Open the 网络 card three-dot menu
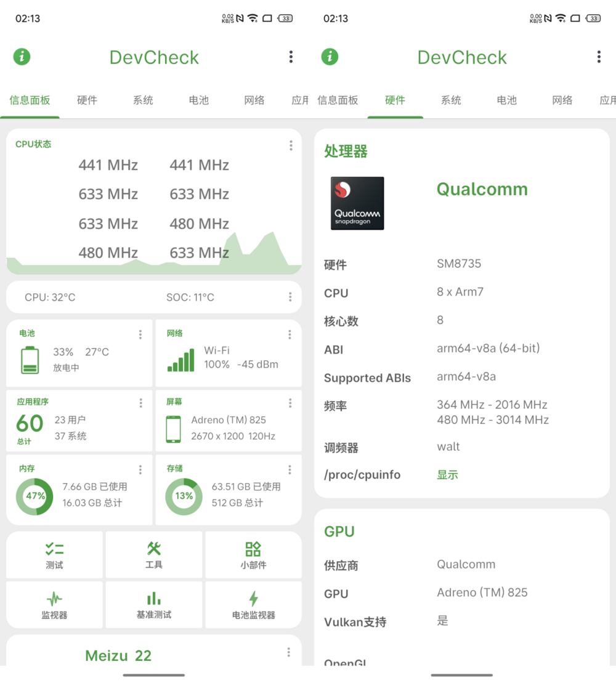Viewport: 616px width, 685px height. [290, 334]
